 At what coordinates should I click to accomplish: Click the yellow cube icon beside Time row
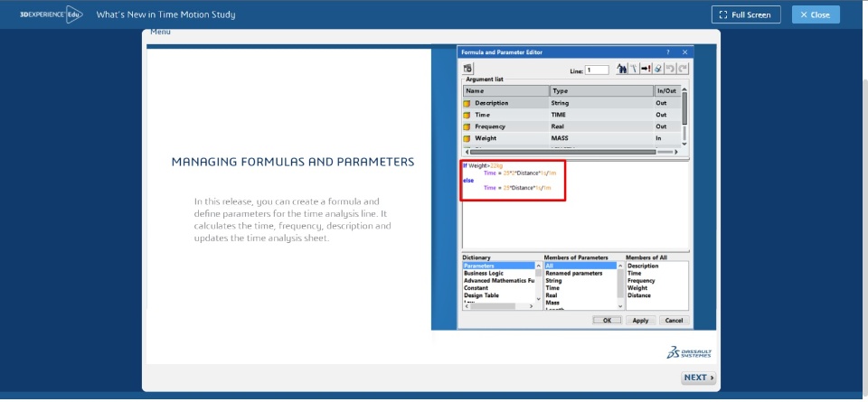click(467, 115)
